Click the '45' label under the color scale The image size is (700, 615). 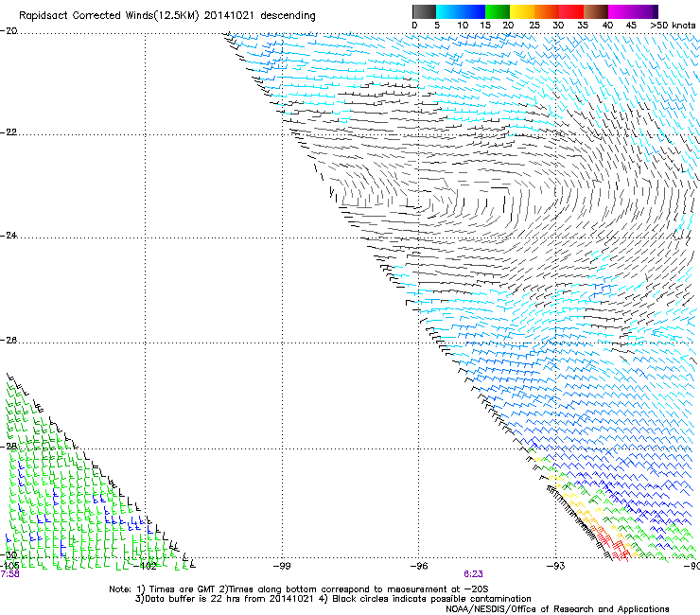[631, 26]
